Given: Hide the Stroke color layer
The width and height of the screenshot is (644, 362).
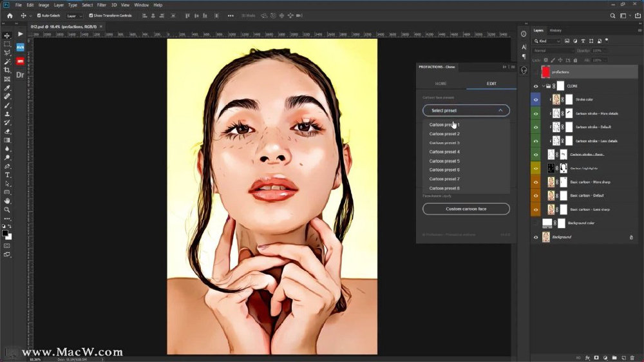Looking at the screenshot, I should coord(536,99).
